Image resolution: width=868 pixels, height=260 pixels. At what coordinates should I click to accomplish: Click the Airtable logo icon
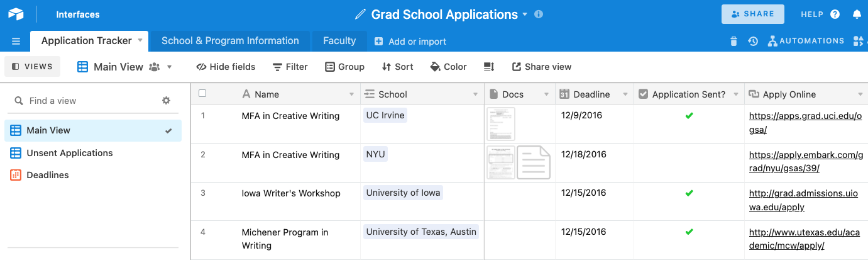(16, 14)
